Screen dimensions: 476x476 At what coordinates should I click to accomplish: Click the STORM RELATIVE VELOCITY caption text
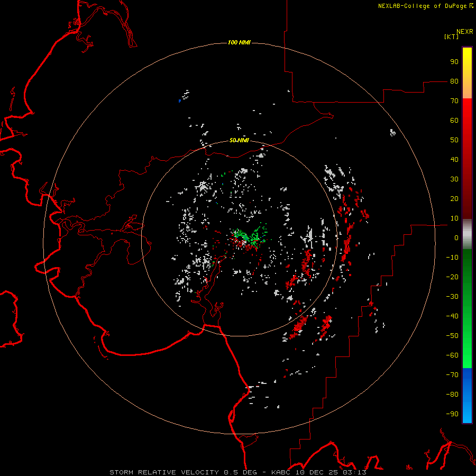[164, 472]
